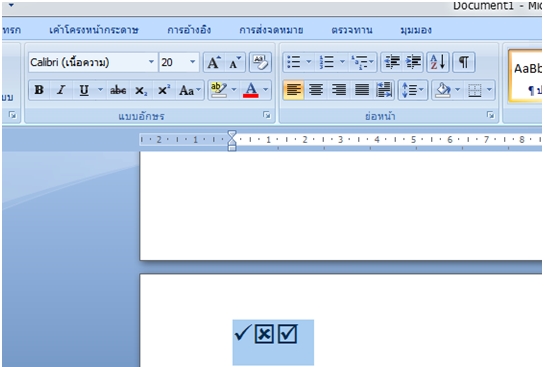Viewport: 546px width, 367px height.
Task: Click the Decrease Indent icon
Action: point(392,62)
